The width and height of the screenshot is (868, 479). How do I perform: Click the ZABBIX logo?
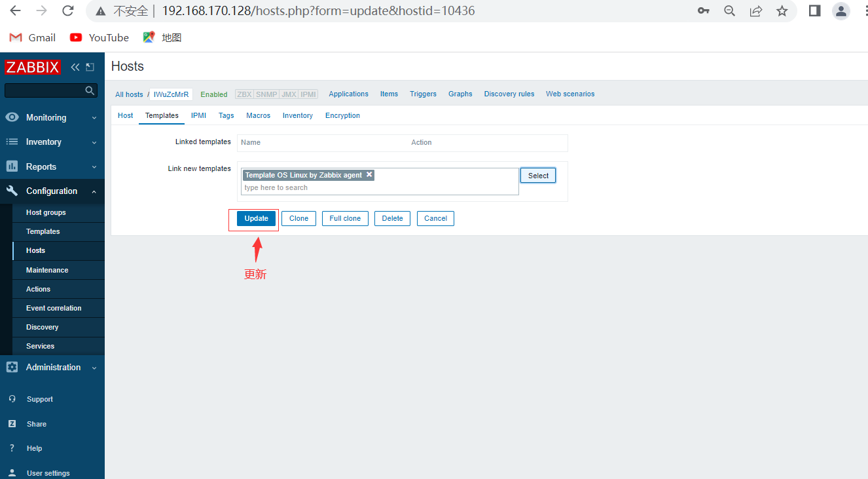point(33,67)
